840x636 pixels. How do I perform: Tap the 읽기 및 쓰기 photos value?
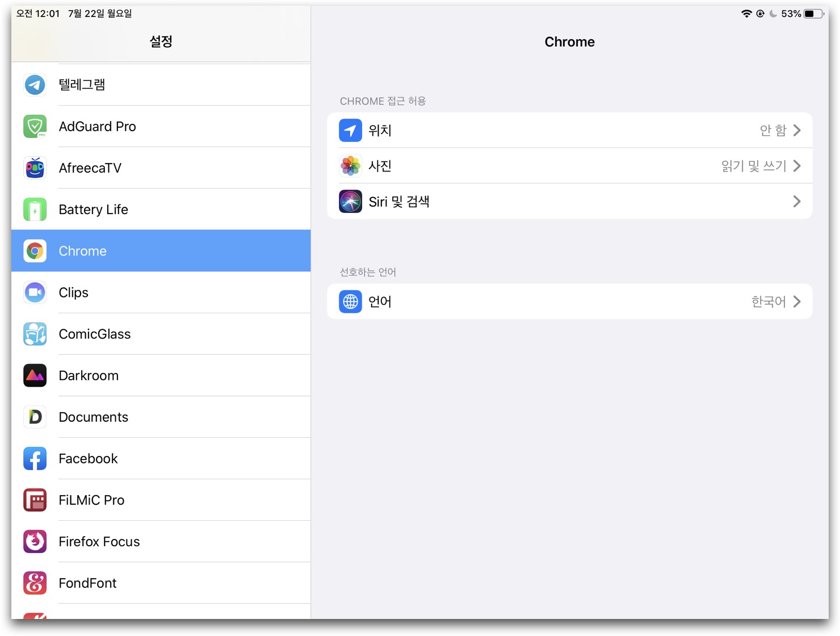pos(754,166)
